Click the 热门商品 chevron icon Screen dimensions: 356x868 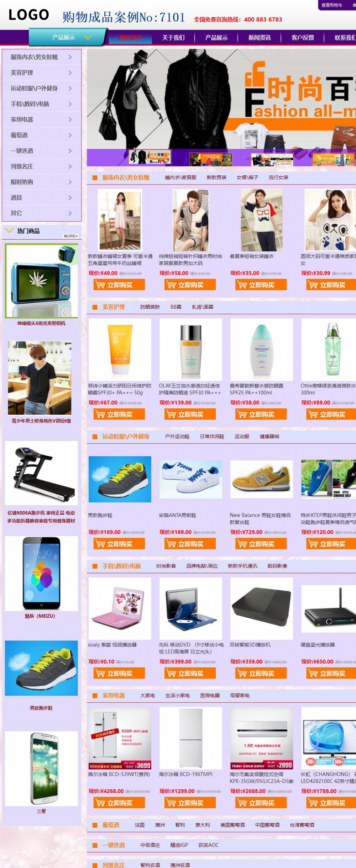point(10,230)
